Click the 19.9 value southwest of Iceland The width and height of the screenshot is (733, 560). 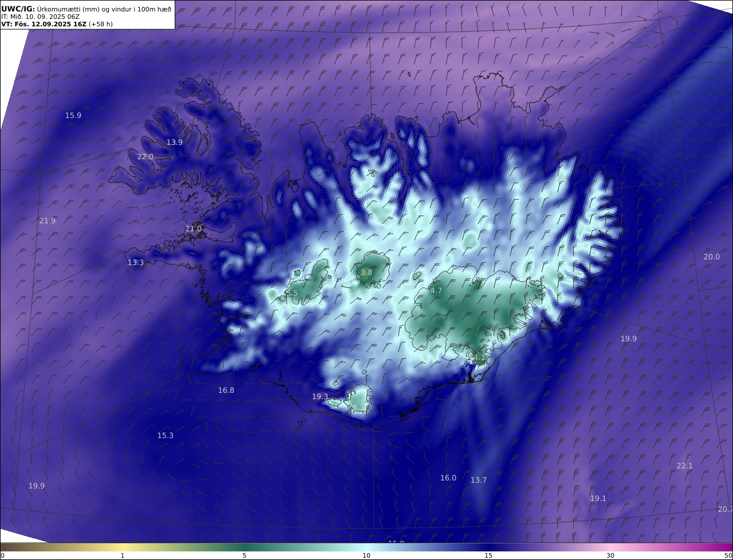(x=36, y=486)
